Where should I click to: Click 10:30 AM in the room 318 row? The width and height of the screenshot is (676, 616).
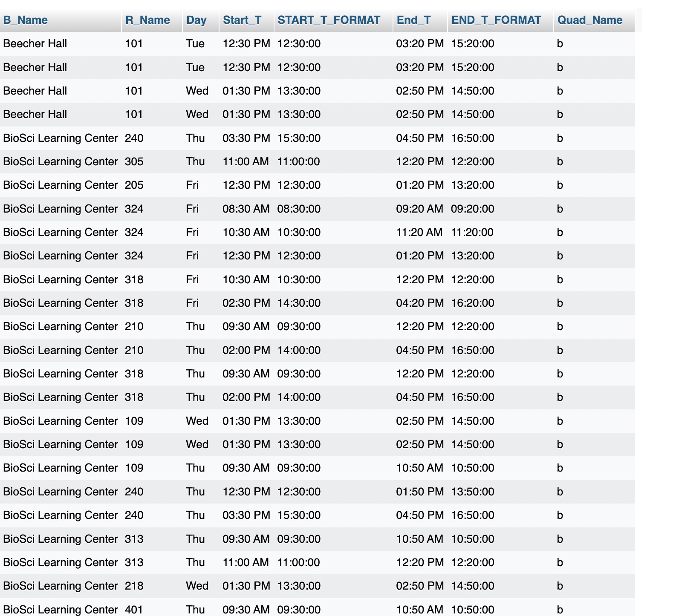pos(246,279)
